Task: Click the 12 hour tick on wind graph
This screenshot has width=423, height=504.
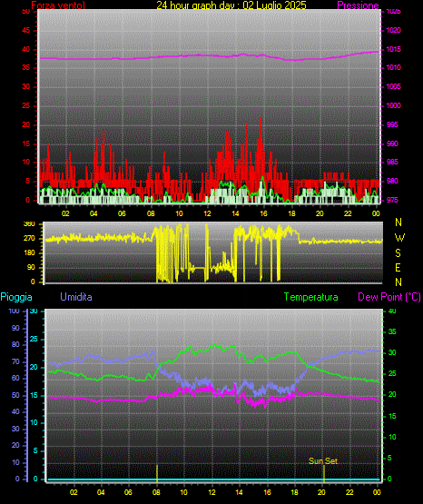Action: (207, 213)
